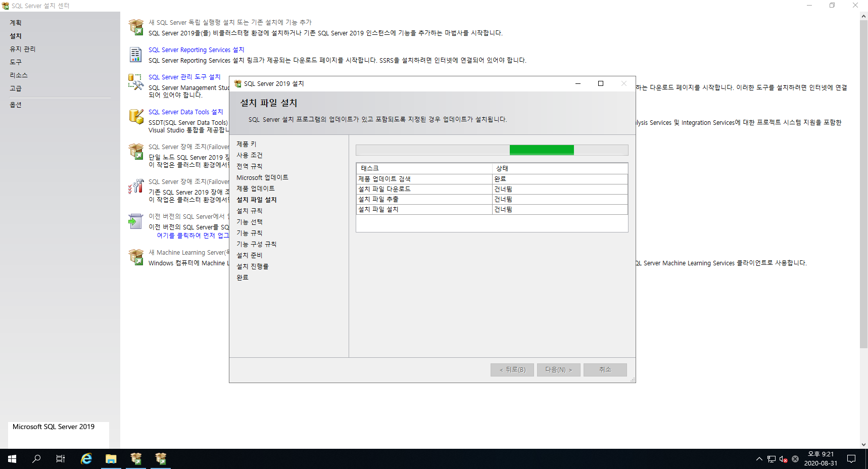
Task: Click the 설치 규칙 step
Action: click(250, 211)
